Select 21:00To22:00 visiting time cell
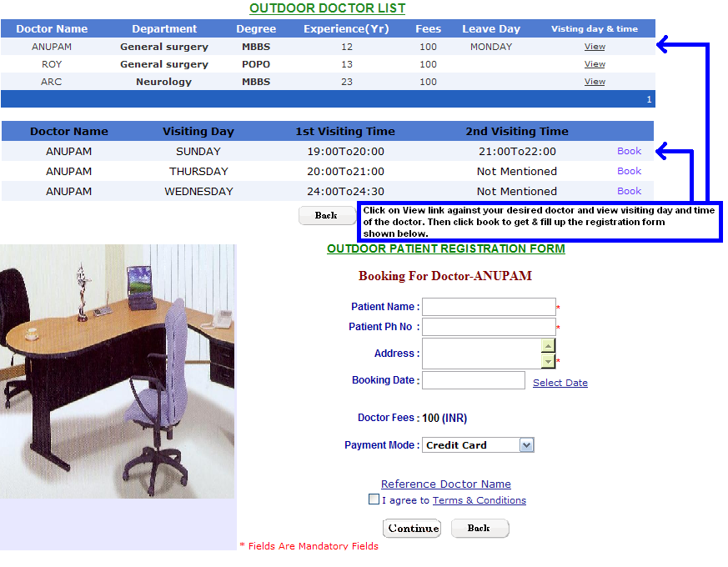Screen dimensions: 728x567 tap(517, 152)
